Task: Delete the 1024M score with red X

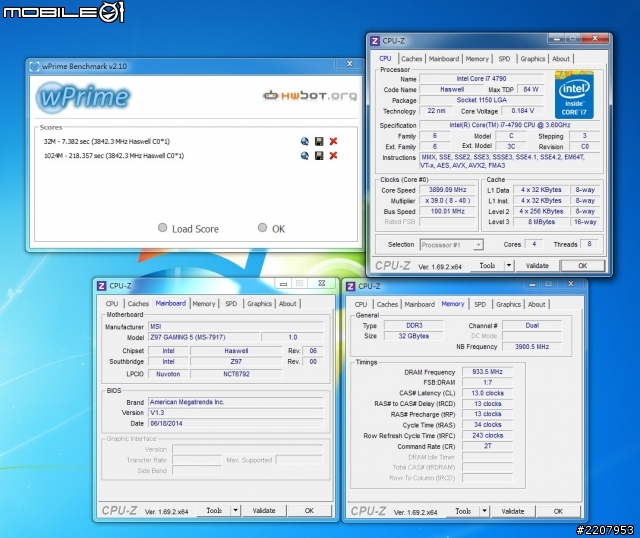Action: point(333,156)
